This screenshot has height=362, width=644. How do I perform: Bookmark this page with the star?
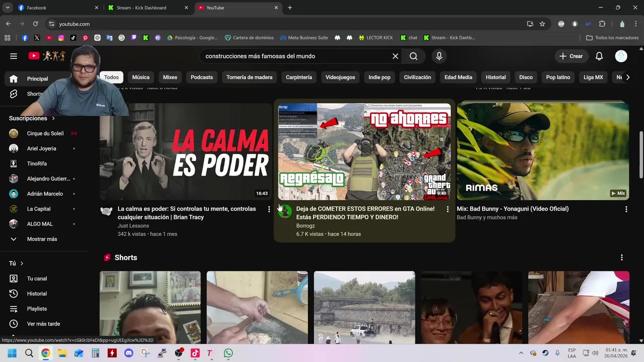(542, 24)
